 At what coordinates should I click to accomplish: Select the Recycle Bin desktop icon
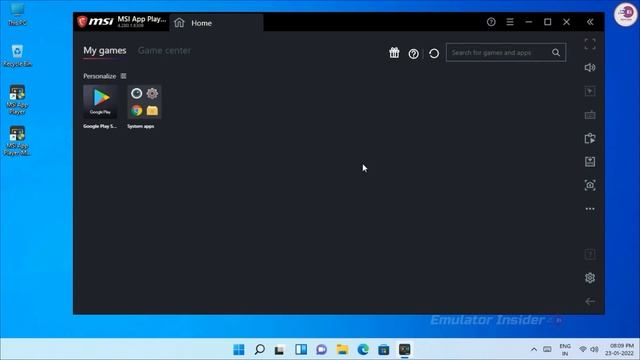pos(17,56)
